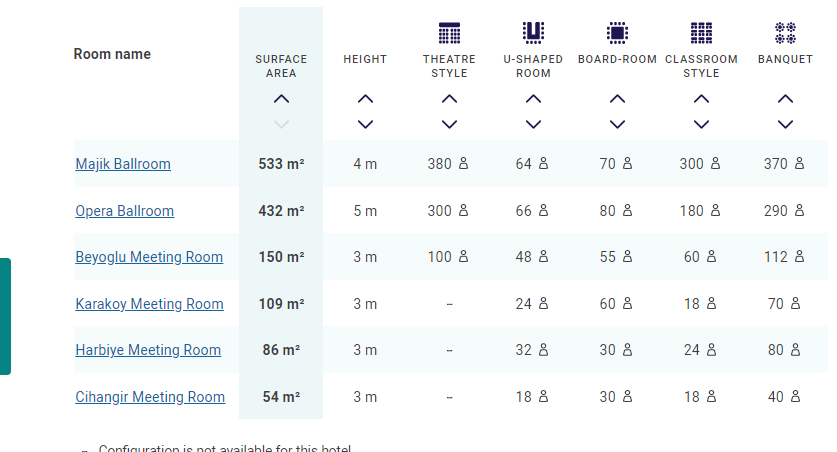Sort Theatre Style ascending with up chevron
This screenshot has height=452, width=837.
(449, 99)
